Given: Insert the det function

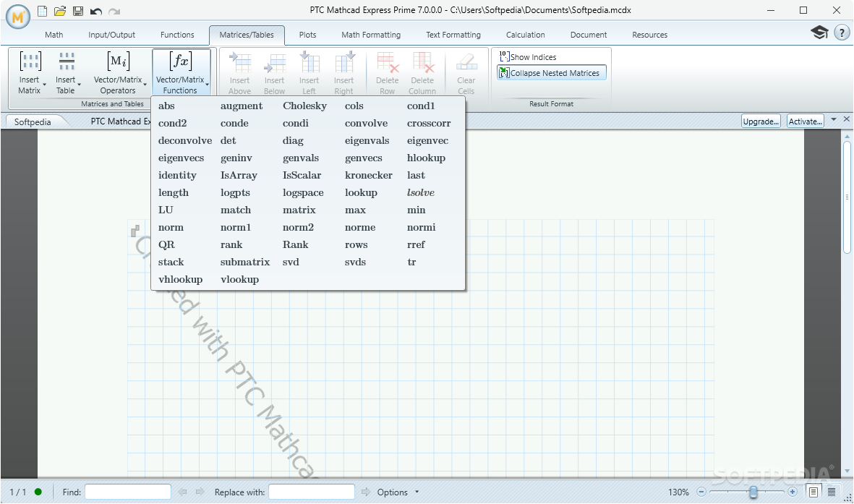Looking at the screenshot, I should click(229, 140).
